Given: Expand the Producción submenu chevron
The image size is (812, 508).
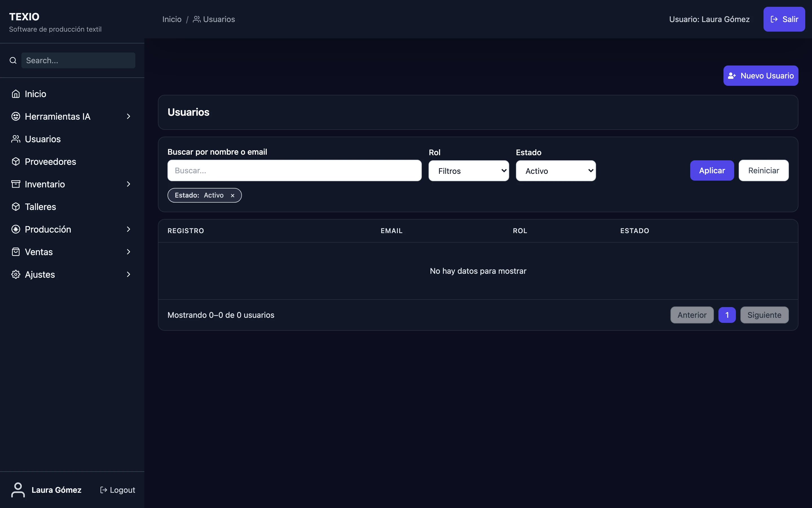Looking at the screenshot, I should pyautogui.click(x=129, y=229).
